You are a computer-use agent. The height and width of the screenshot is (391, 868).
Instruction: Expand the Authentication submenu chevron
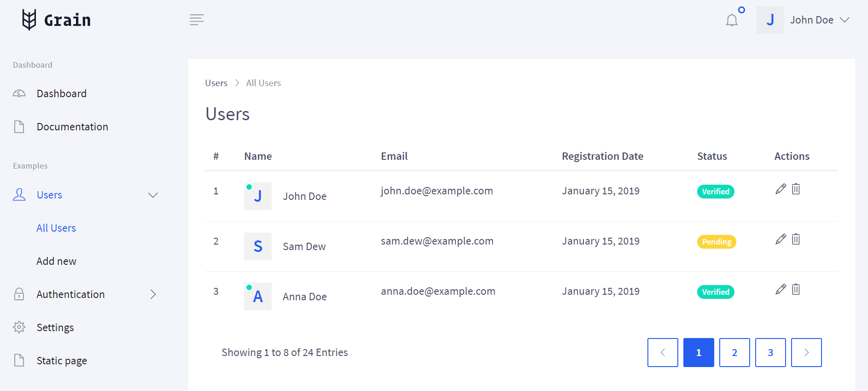153,294
